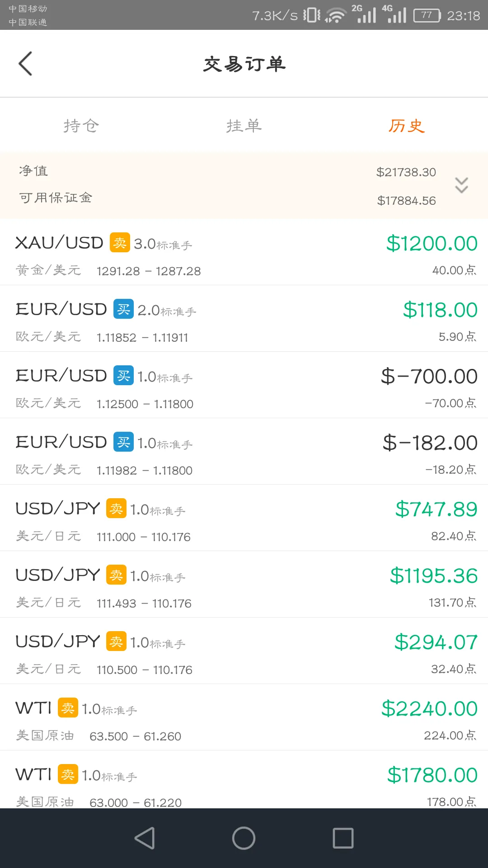Tap the 可用保证金 $17884.56 amount

pyautogui.click(x=407, y=201)
